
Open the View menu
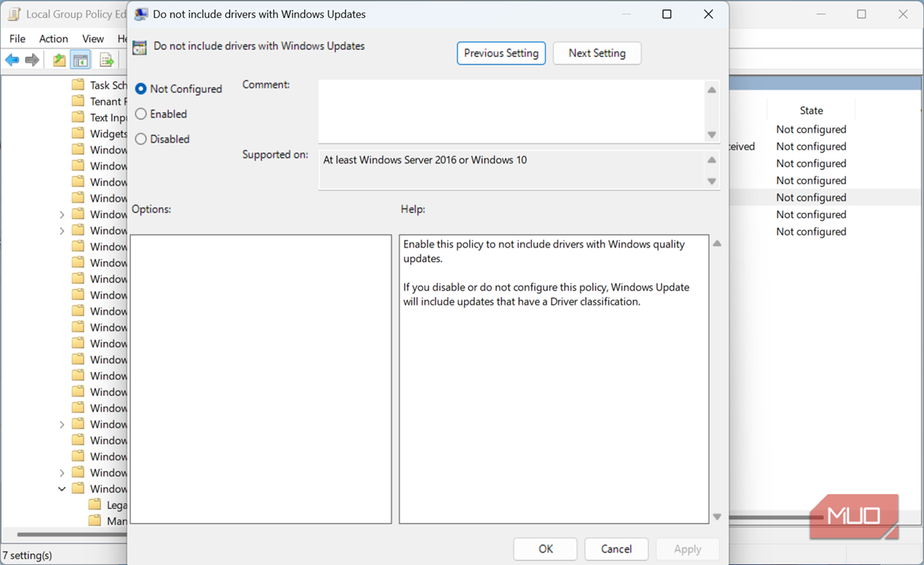pos(93,39)
